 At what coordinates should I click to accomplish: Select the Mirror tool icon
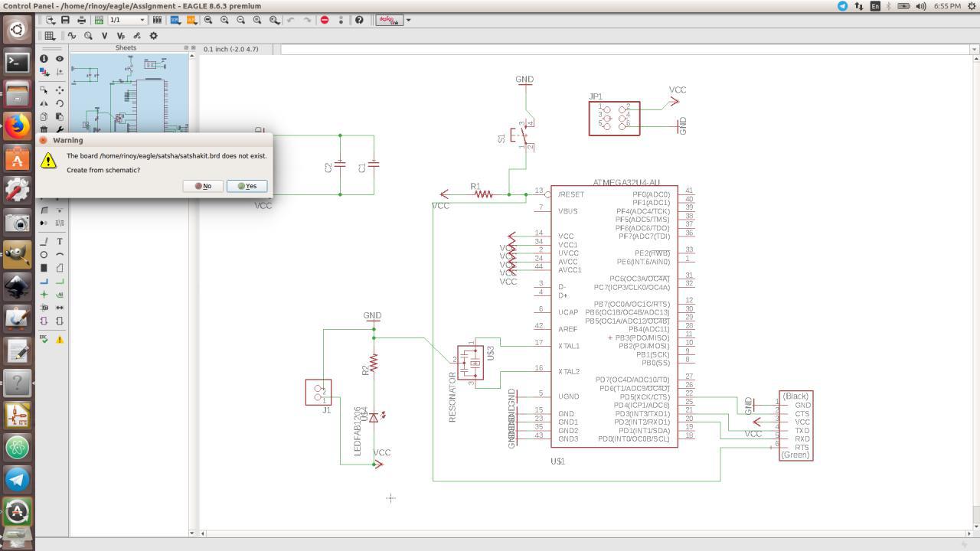pos(44,103)
